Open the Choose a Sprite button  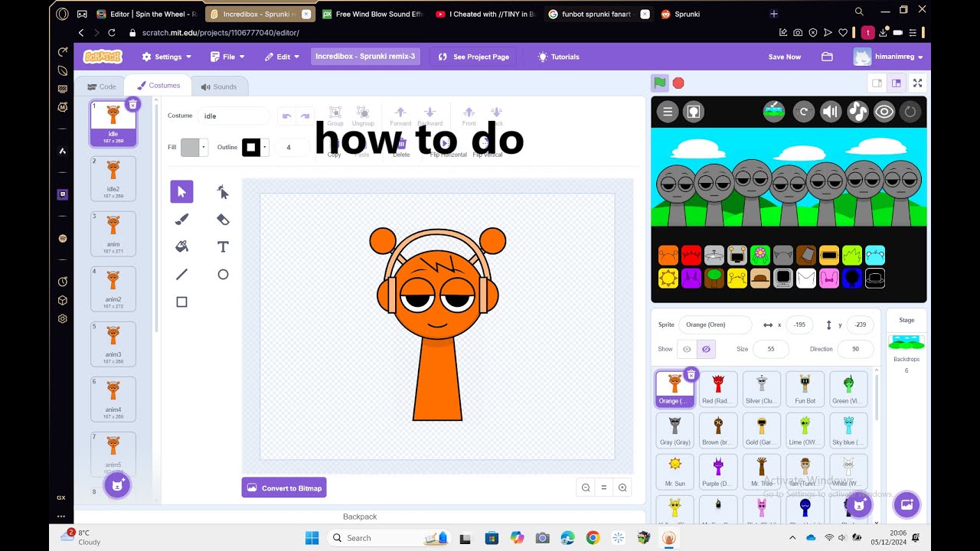[x=858, y=504]
